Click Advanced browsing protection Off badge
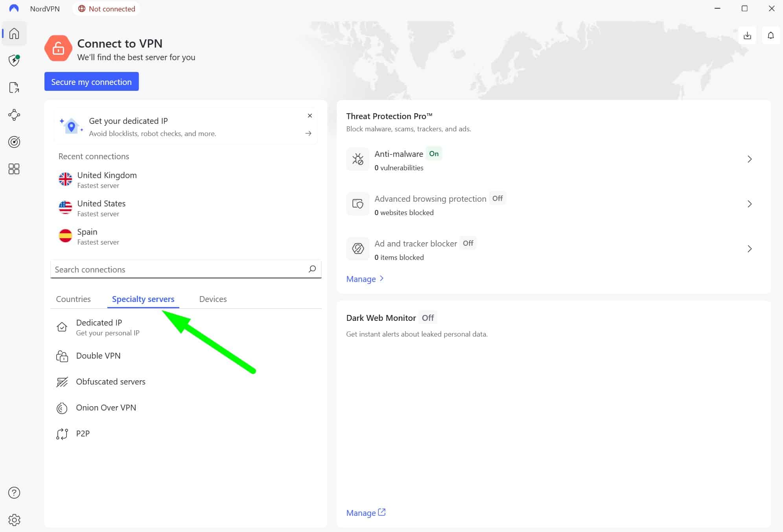 coord(497,199)
